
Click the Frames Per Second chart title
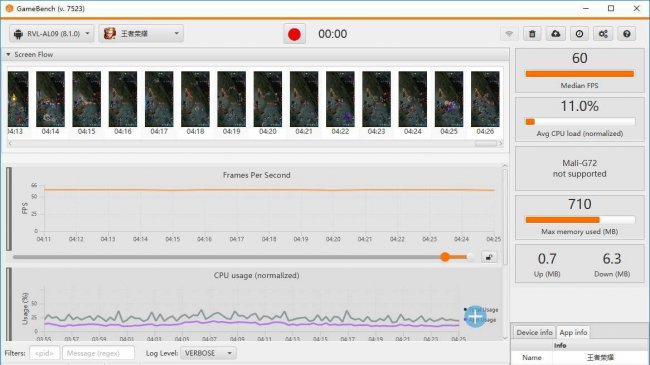click(x=257, y=175)
